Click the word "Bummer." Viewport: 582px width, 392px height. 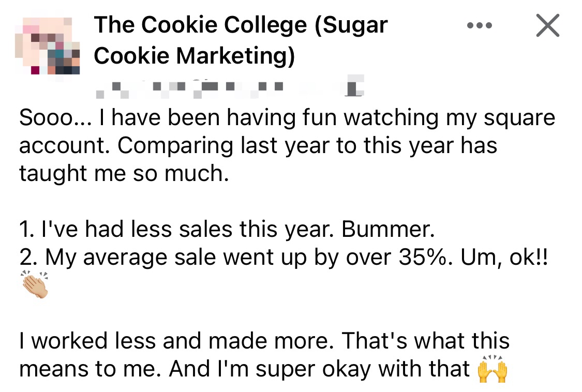(x=386, y=229)
